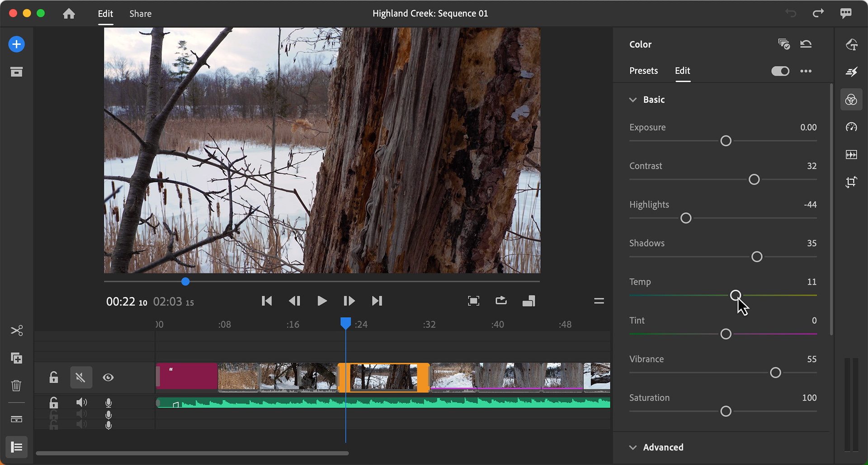The width and height of the screenshot is (868, 465).
Task: Click the Redo arrow in title bar
Action: point(818,13)
